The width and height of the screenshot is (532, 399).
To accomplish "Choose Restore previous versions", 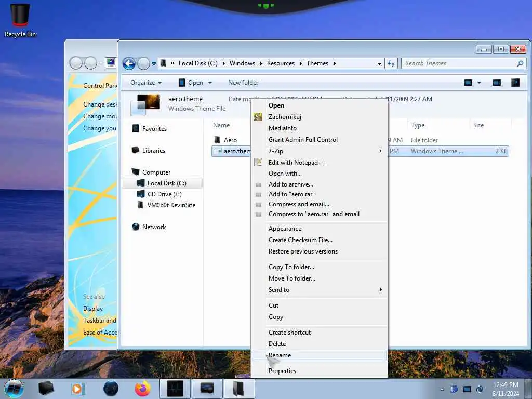I will [320, 251].
